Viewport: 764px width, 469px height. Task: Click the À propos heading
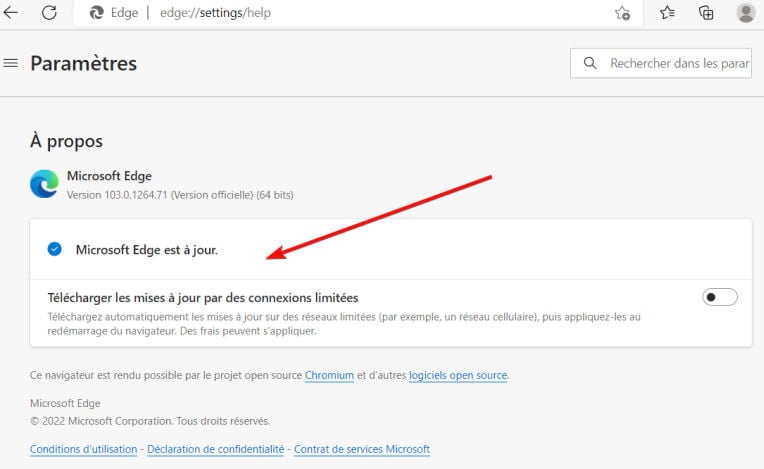(x=66, y=141)
